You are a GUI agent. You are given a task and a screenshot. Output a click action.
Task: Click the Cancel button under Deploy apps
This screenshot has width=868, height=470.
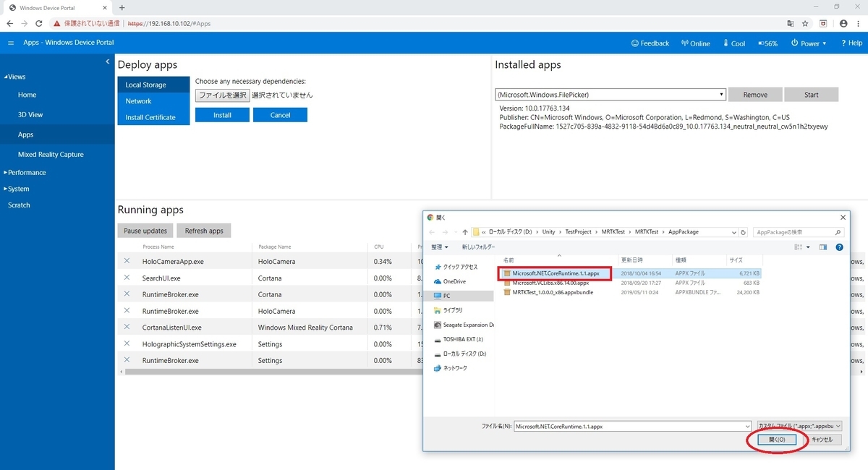[x=280, y=115]
